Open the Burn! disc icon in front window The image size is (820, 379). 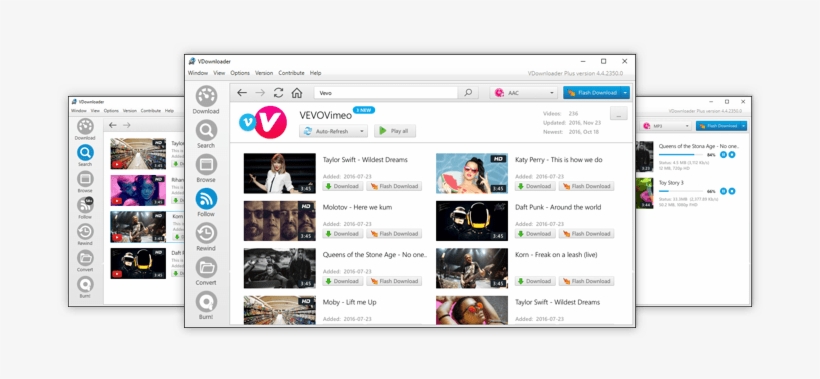coord(206,302)
